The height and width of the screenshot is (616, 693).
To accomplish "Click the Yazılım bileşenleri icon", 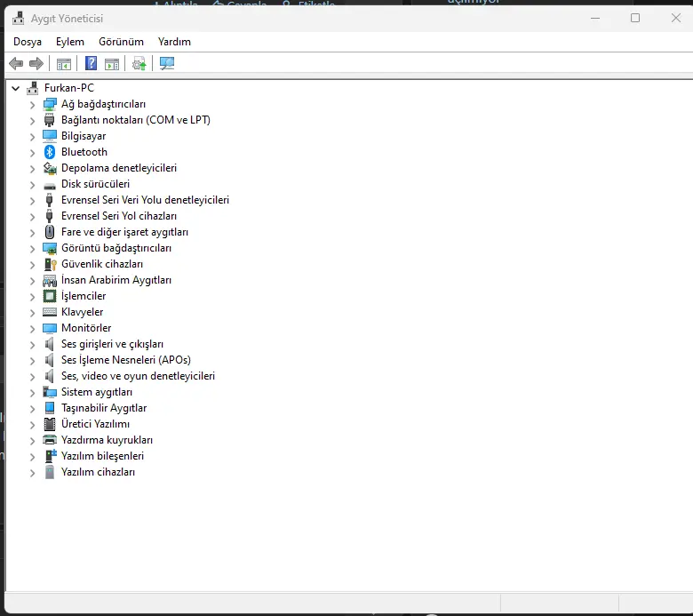I will [x=51, y=456].
